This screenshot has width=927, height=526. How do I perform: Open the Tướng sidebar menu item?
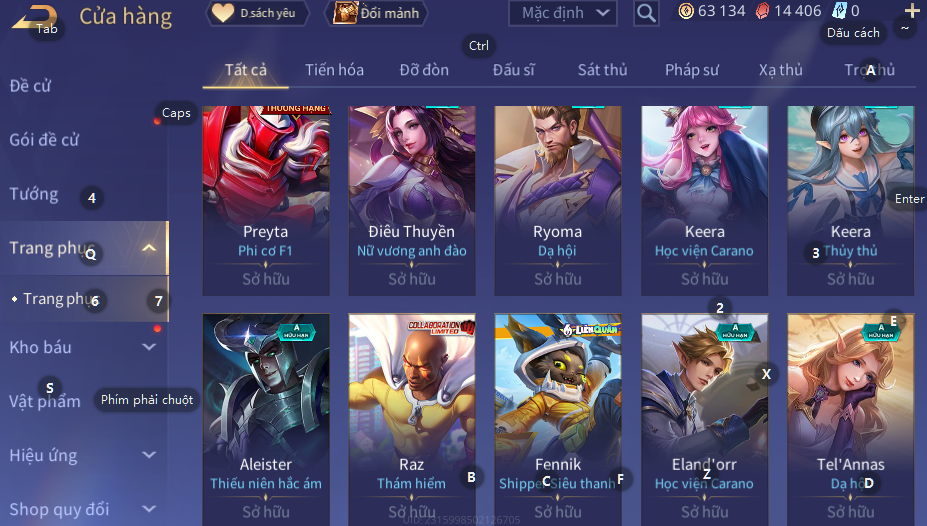pyautogui.click(x=34, y=194)
